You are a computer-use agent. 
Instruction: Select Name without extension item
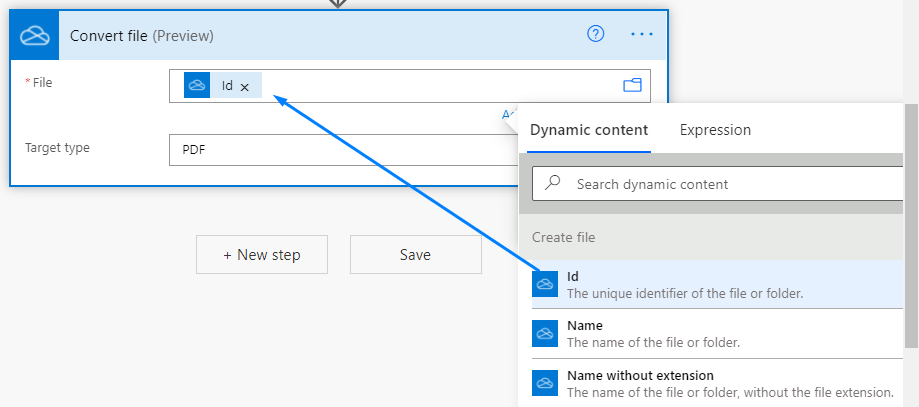[718, 383]
